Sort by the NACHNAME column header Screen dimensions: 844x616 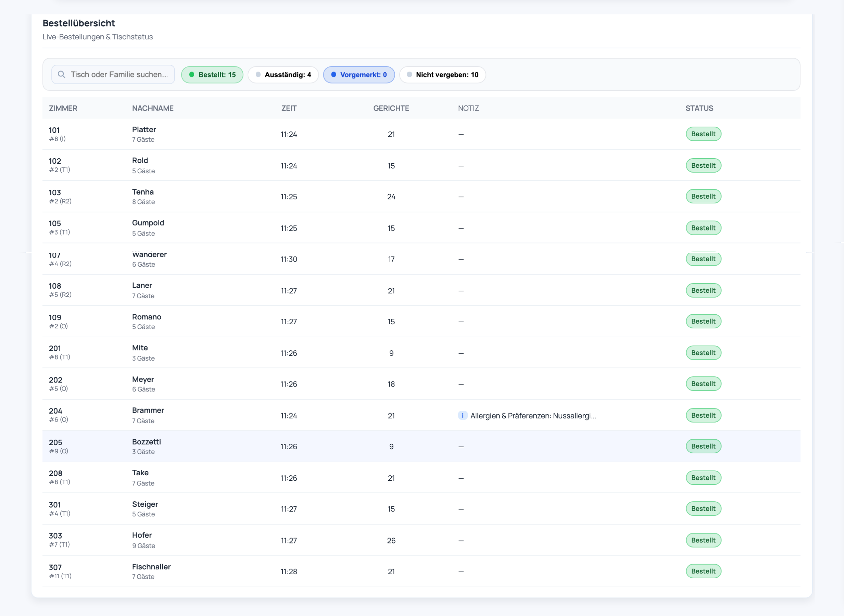[152, 108]
